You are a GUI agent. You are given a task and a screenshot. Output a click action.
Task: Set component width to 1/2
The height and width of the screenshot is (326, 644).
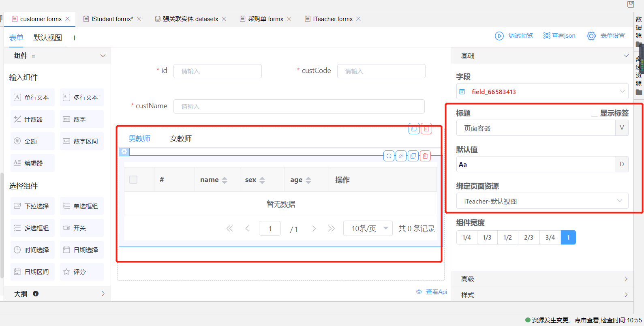point(507,238)
